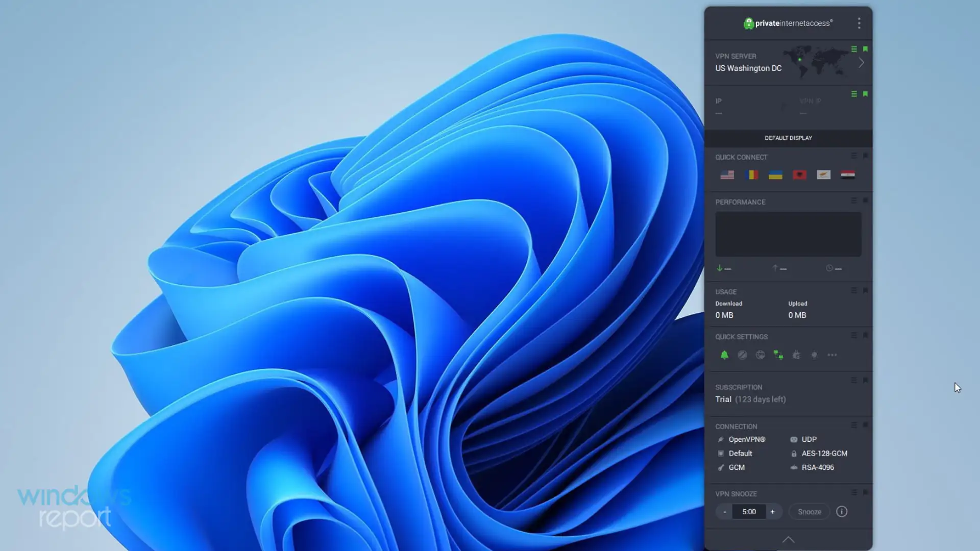Click the Quick Connect tile bookmark icon
The width and height of the screenshot is (980, 551).
tap(865, 156)
